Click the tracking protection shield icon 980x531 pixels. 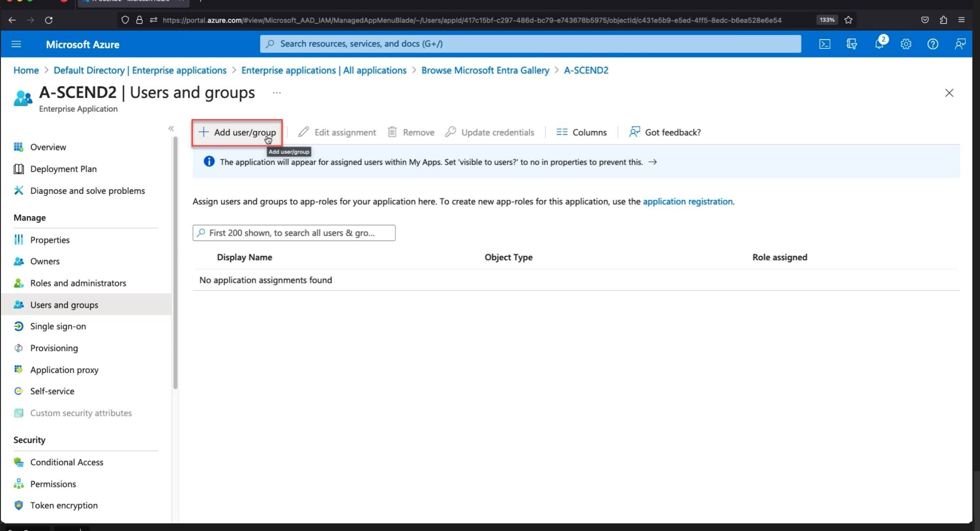pos(125,20)
